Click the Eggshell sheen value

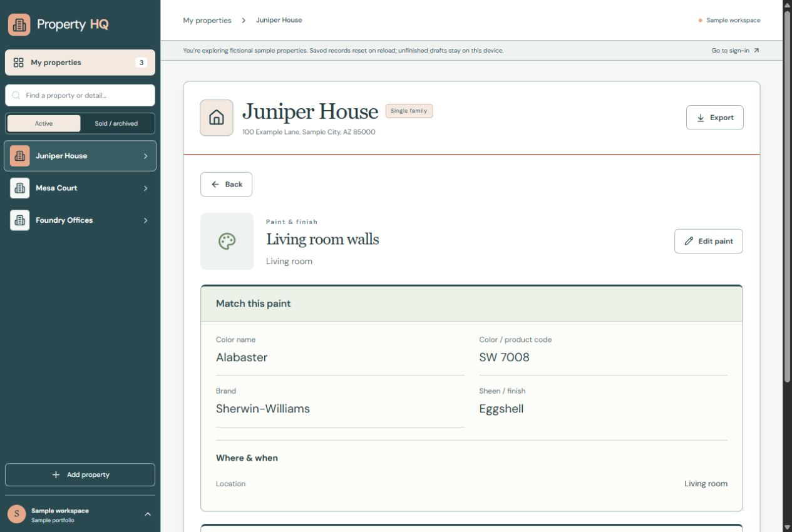(x=501, y=409)
